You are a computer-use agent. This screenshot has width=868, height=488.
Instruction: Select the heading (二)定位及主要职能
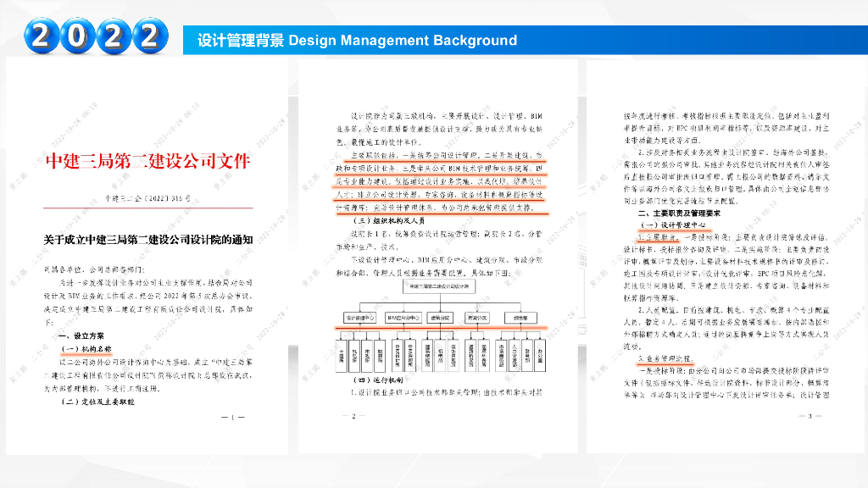pos(97,402)
